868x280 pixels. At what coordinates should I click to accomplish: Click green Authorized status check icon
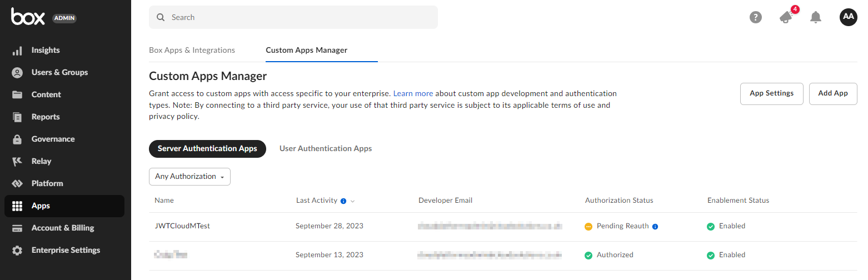click(x=588, y=256)
